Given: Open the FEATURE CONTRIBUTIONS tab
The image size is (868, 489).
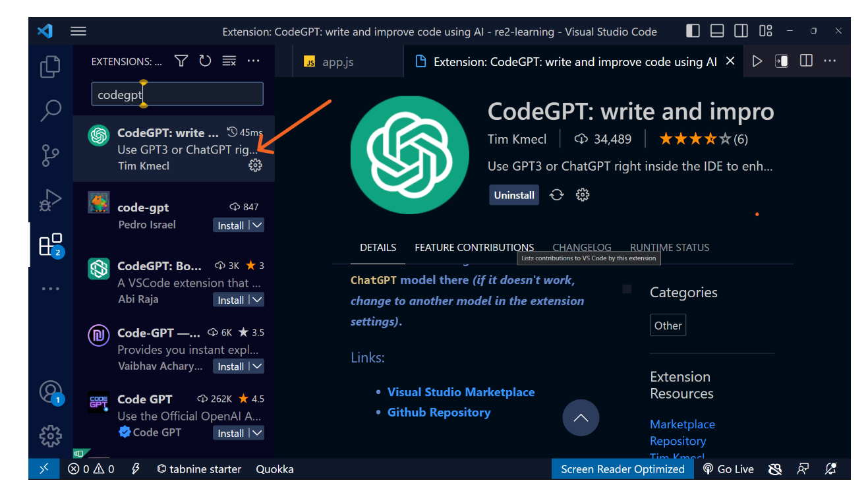Looking at the screenshot, I should [x=475, y=248].
